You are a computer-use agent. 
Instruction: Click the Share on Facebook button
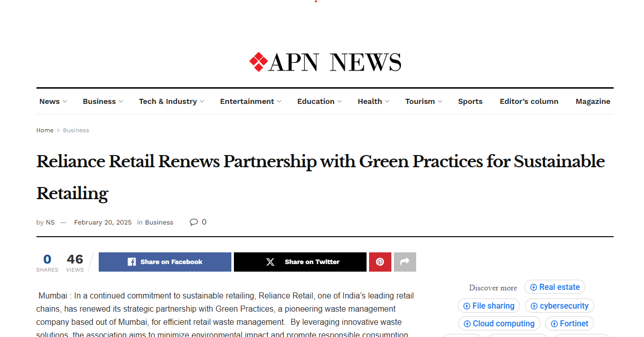pyautogui.click(x=165, y=262)
